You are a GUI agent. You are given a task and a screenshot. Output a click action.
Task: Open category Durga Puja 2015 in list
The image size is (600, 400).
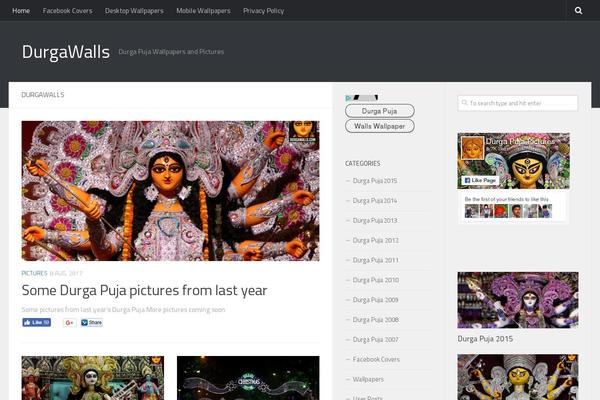pyautogui.click(x=375, y=181)
